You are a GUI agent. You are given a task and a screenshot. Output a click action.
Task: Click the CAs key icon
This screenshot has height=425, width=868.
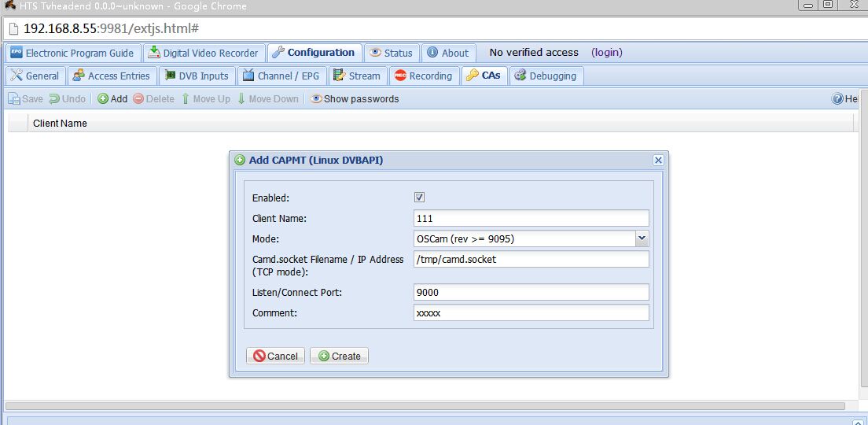(473, 76)
